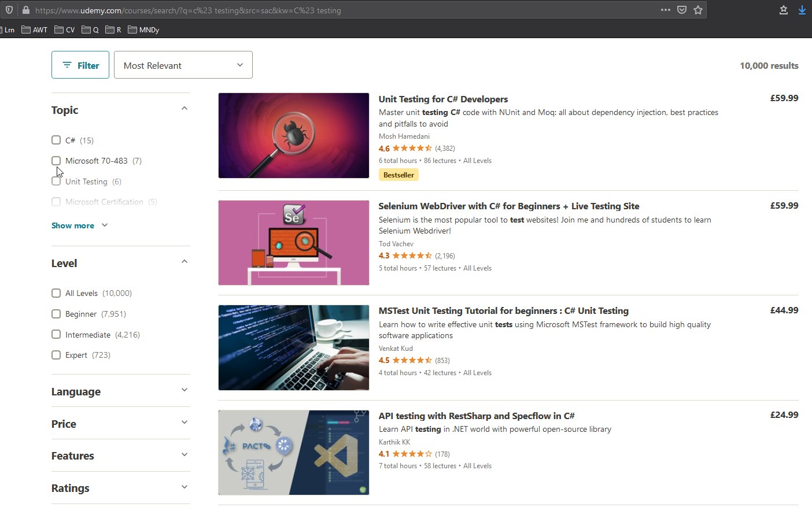Check the All Levels checkbox
This screenshot has width=812, height=511.
point(56,293)
